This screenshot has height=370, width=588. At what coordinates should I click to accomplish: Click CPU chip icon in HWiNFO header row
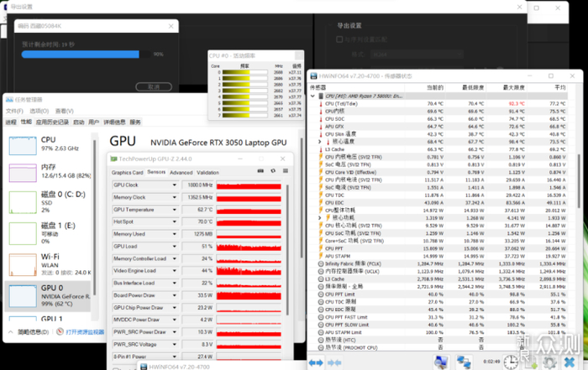click(x=321, y=96)
